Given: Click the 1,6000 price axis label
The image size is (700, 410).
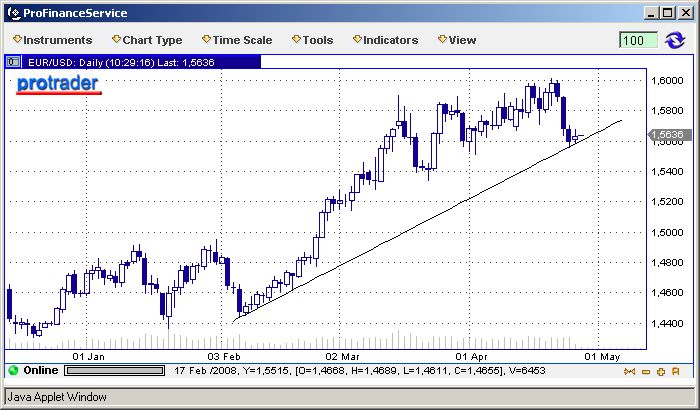Looking at the screenshot, I should click(667, 80).
